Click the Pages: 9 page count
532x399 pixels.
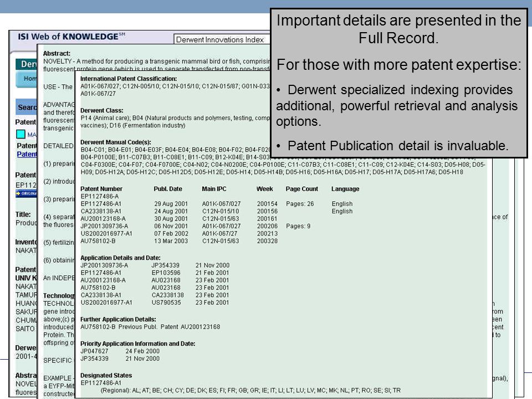point(298,226)
